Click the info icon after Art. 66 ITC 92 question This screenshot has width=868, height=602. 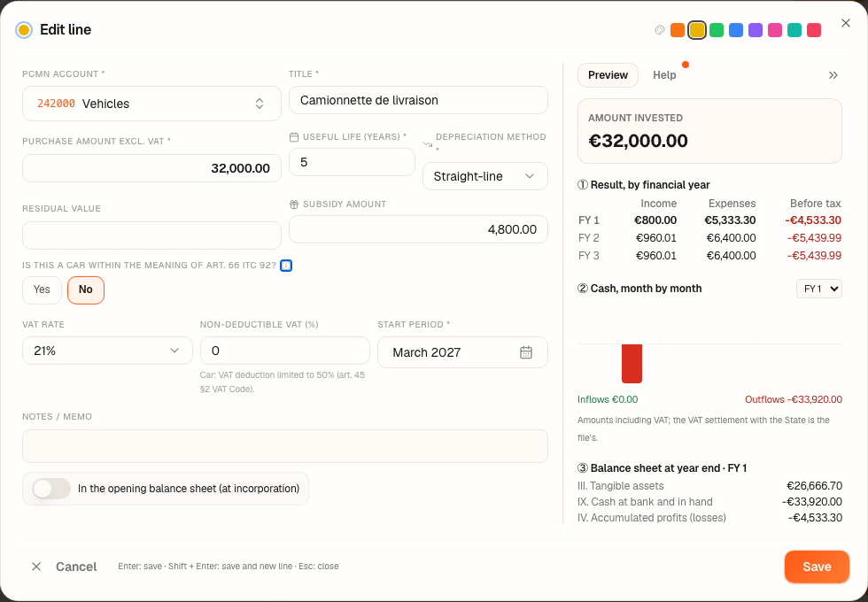(285, 266)
